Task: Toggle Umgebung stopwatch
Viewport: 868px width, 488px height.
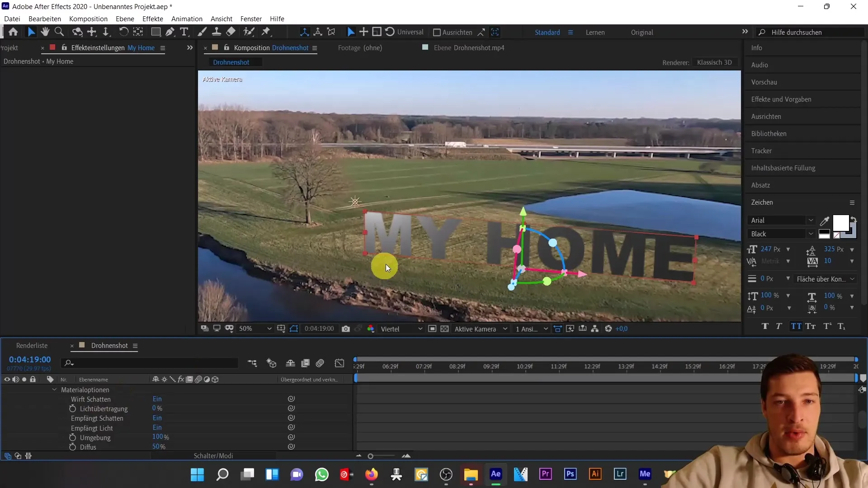Action: pyautogui.click(x=72, y=437)
